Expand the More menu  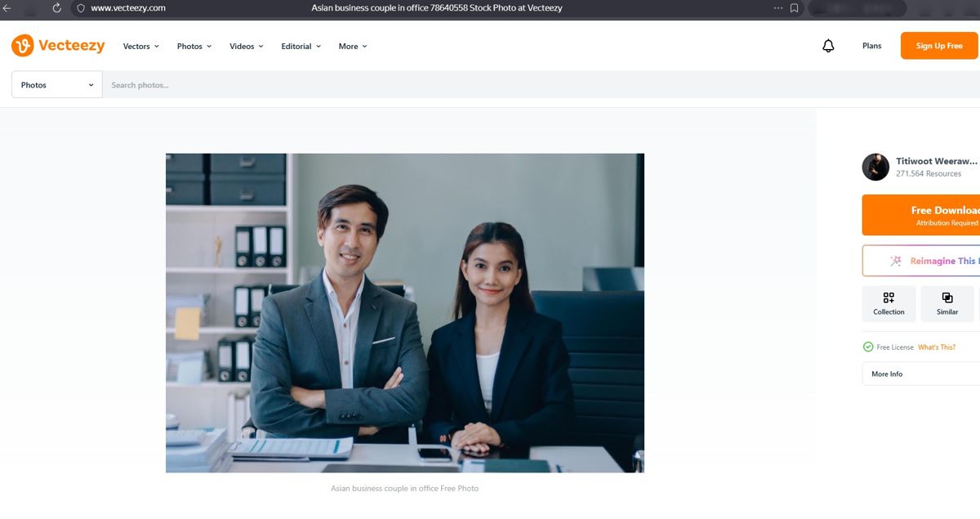click(353, 47)
